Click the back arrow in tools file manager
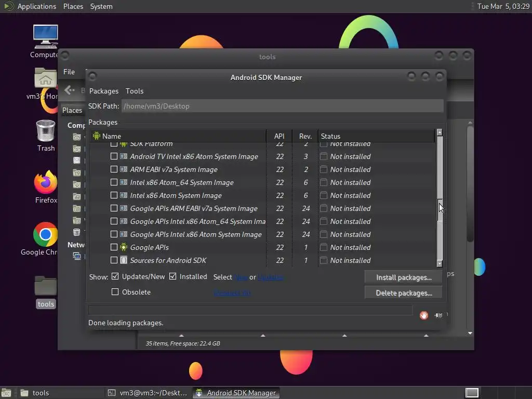The width and height of the screenshot is (532, 399). (70, 90)
